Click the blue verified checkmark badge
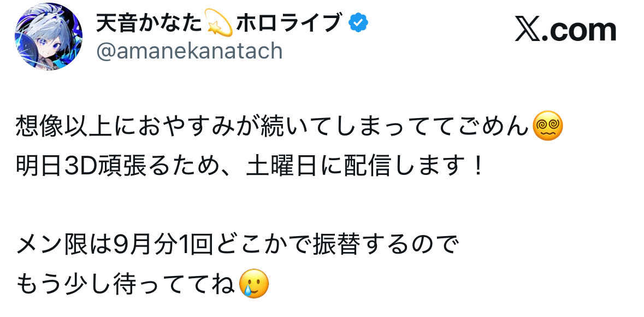This screenshot has height=317, width=644. tap(359, 23)
